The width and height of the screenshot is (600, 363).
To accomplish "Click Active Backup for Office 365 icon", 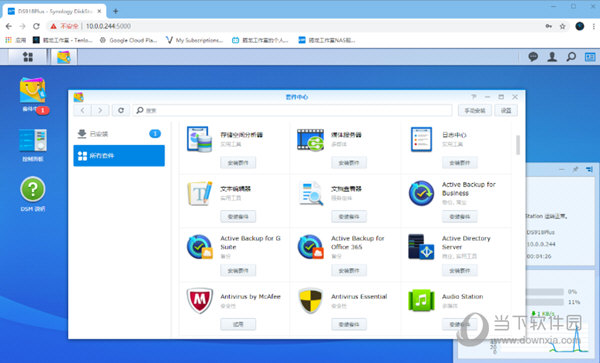I will click(x=310, y=247).
